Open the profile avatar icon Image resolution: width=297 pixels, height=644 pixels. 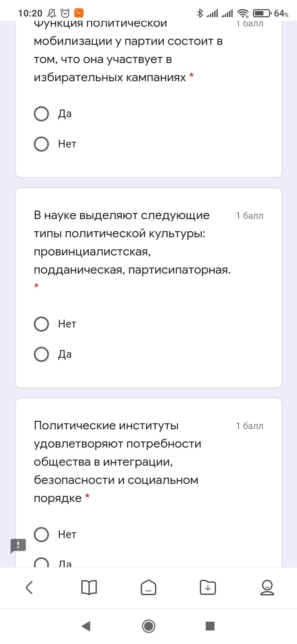(x=267, y=588)
